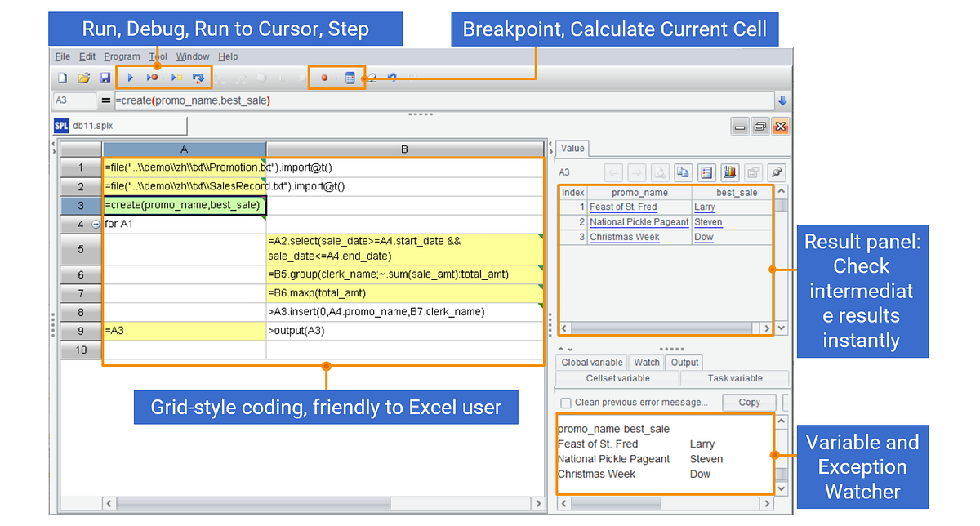Viewport: 980px width, 526px height.
Task: Switch to the Watch tab
Action: click(646, 362)
